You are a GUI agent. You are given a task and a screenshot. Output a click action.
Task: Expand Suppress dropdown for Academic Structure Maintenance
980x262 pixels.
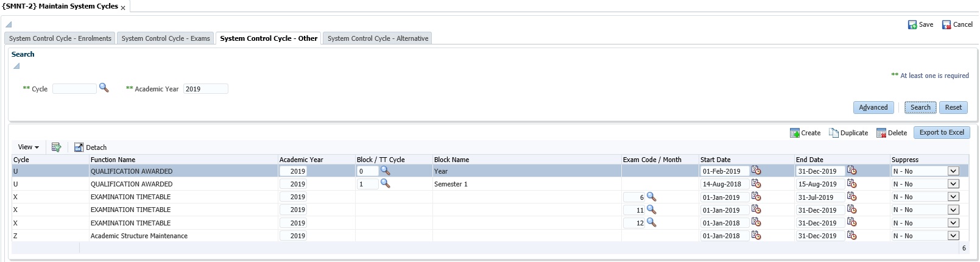click(x=953, y=236)
